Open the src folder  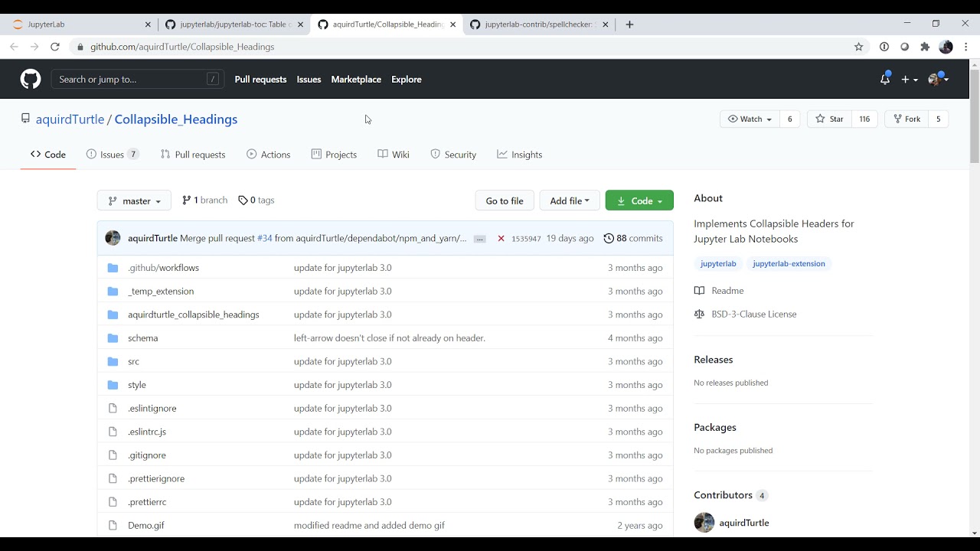pyautogui.click(x=134, y=361)
